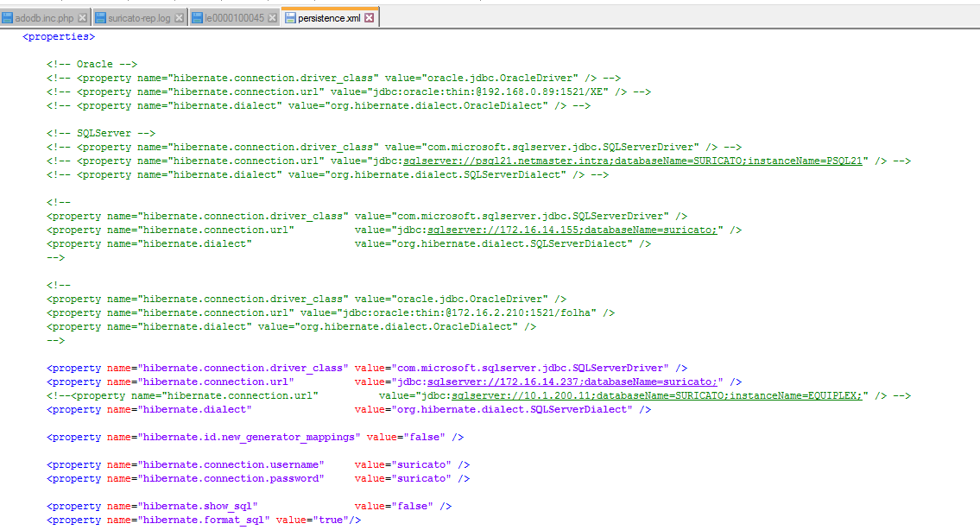Image resolution: width=980 pixels, height=530 pixels.
Task: Open the psql21.netmaster.intra sqlserver link
Action: (x=633, y=161)
